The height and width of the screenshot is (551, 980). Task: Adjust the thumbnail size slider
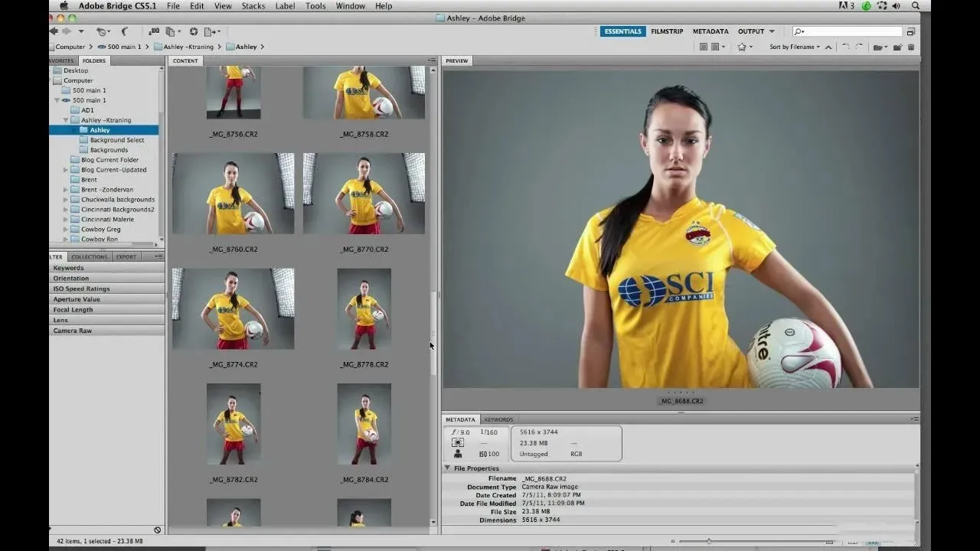(708, 541)
